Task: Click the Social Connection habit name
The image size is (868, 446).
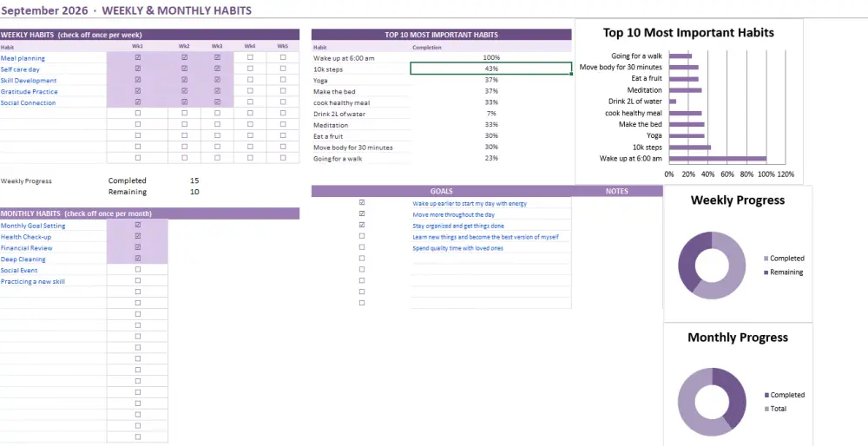Action: [x=28, y=102]
